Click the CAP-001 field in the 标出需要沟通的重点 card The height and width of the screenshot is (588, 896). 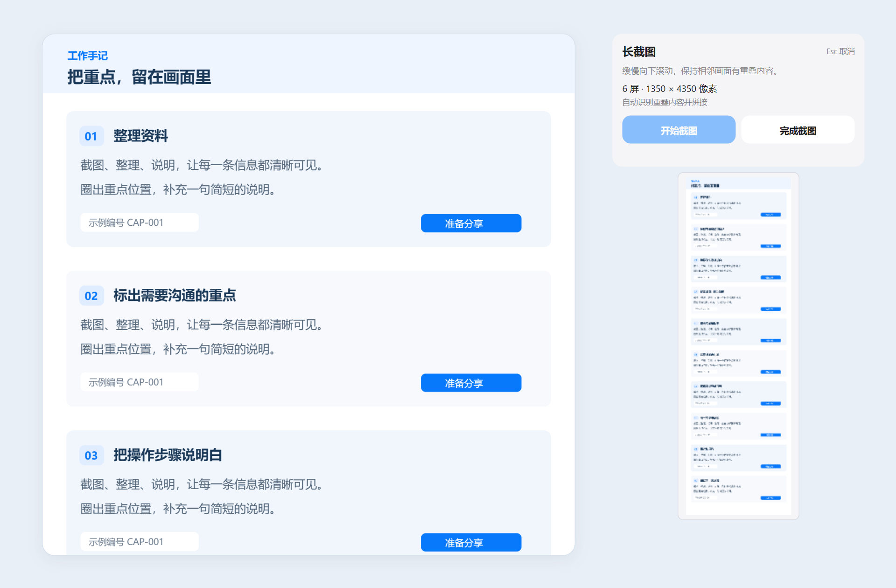tap(140, 382)
